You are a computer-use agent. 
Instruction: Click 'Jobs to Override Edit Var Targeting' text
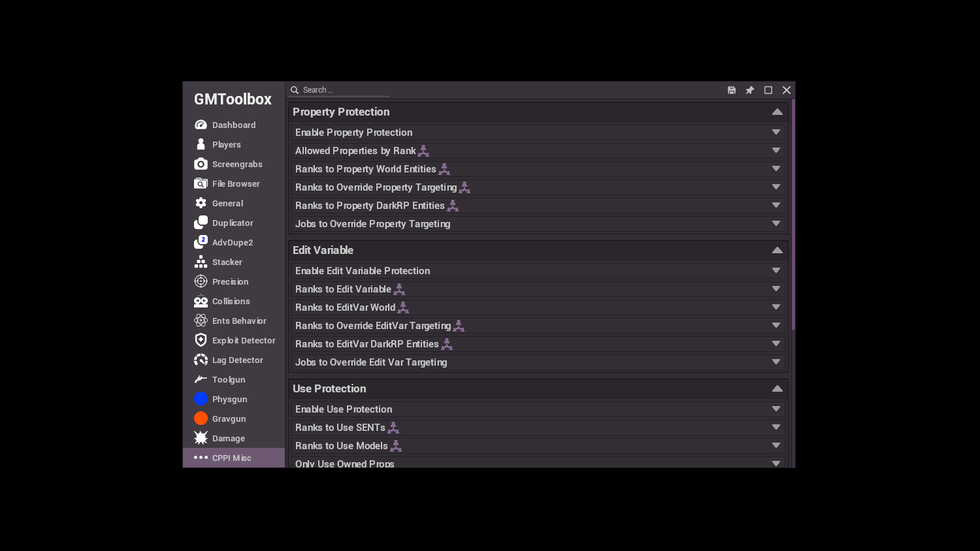(371, 362)
